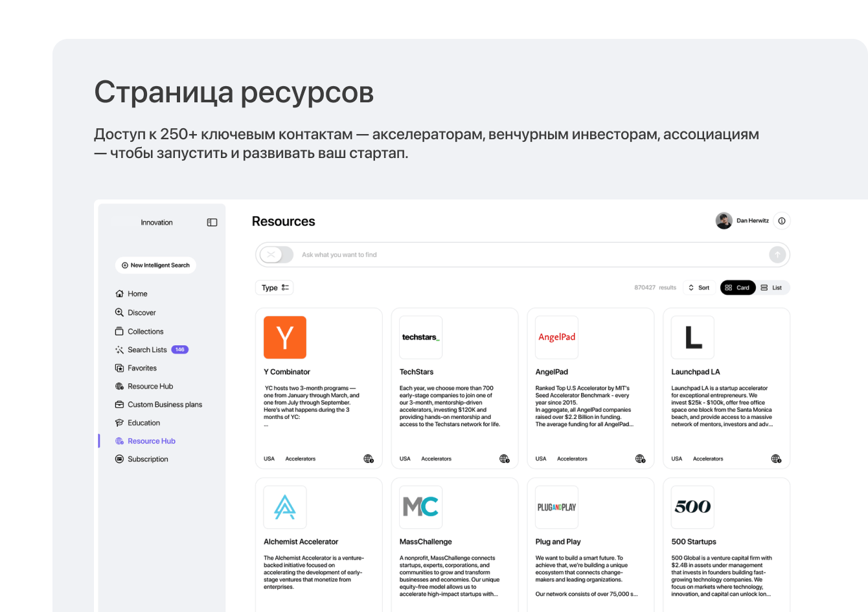Click the USA tag on TechStars card

click(405, 459)
